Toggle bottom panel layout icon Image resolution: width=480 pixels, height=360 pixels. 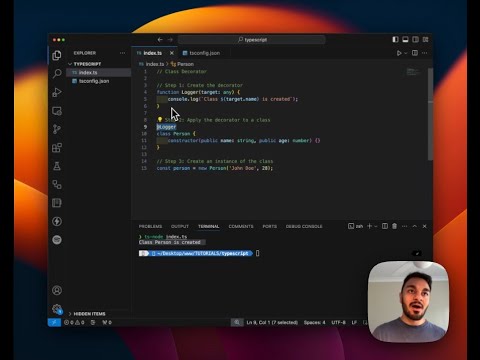[405, 40]
